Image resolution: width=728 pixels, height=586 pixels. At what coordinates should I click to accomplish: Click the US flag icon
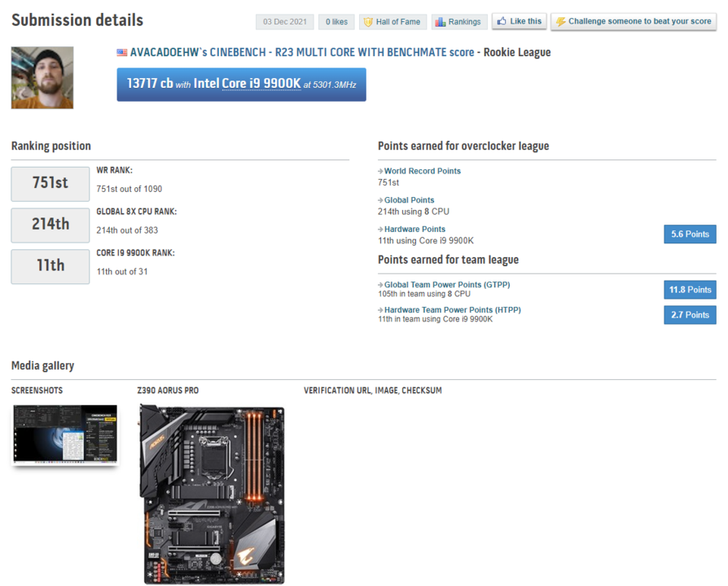122,53
